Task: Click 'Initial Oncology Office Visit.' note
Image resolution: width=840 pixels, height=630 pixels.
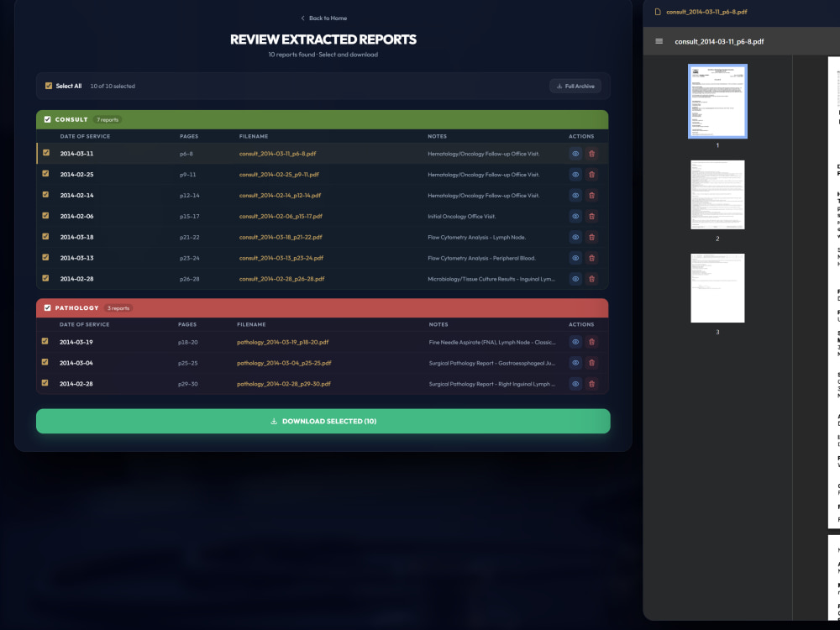Action: (x=462, y=217)
